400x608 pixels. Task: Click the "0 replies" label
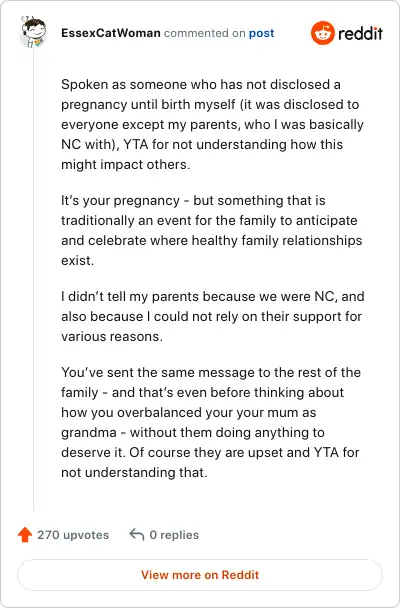pyautogui.click(x=174, y=535)
